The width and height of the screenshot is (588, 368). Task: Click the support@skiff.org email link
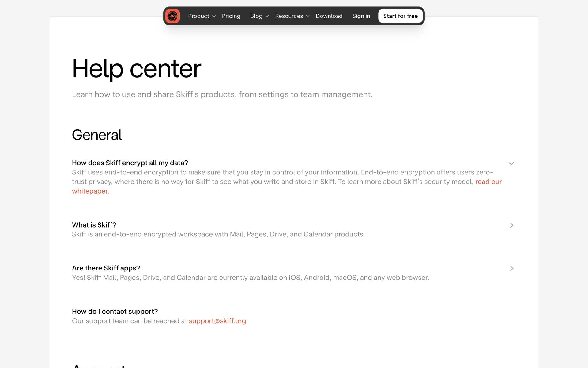217,321
